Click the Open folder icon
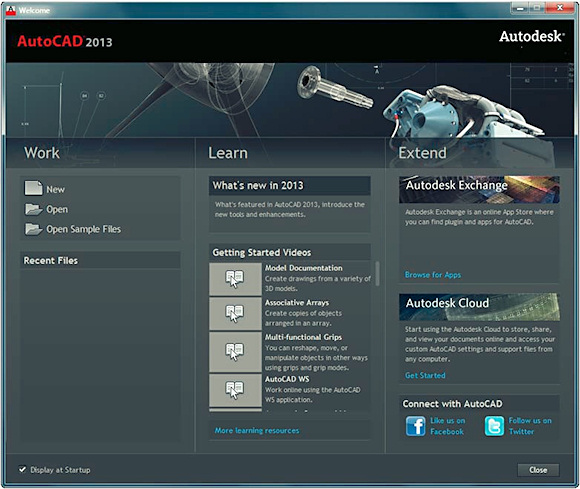Screen dimensions: 580x489 [x=33, y=209]
